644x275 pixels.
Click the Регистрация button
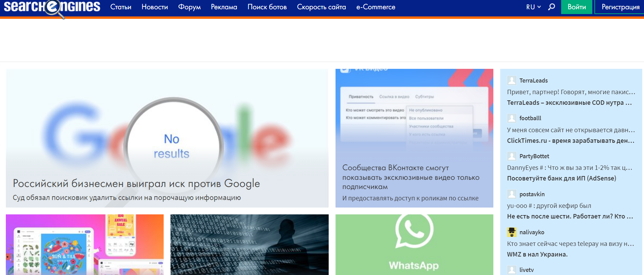tap(620, 7)
